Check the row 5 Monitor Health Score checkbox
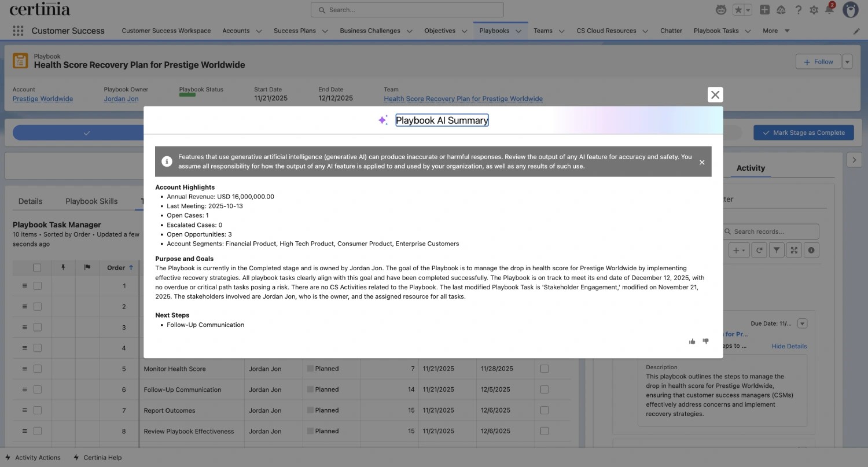This screenshot has width=868, height=467. pyautogui.click(x=38, y=369)
